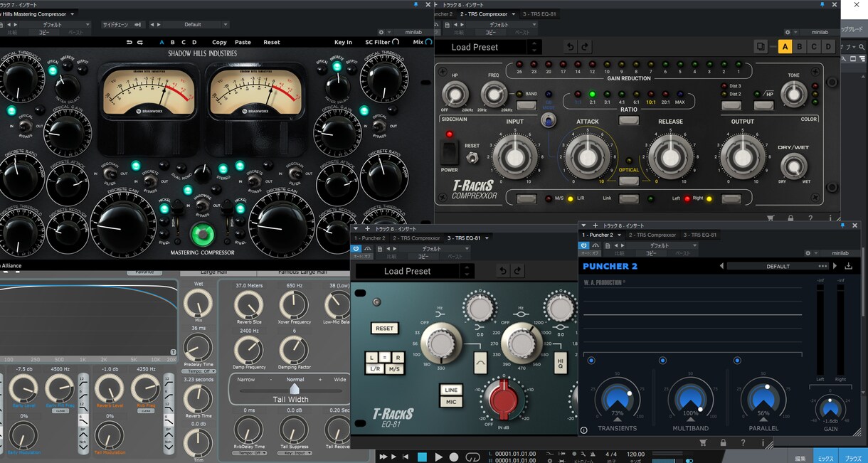868x463 pixels.
Task: Toggle Puncher 2 Parallel enable button
Action: pos(737,361)
